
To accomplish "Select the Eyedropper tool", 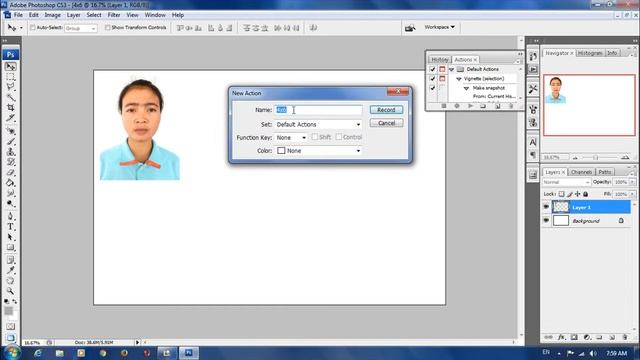I will pos(11,270).
